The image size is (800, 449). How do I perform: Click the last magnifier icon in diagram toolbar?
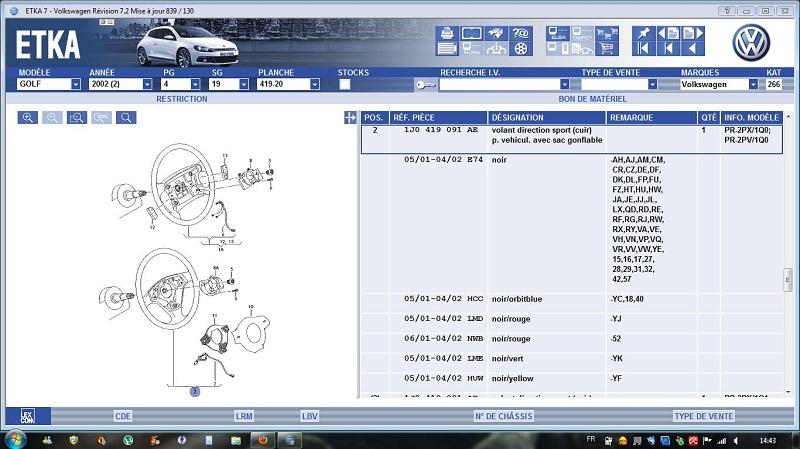click(126, 118)
